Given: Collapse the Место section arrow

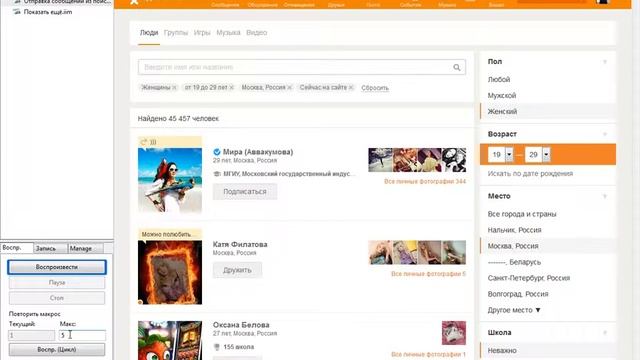Looking at the screenshot, I should [x=605, y=196].
